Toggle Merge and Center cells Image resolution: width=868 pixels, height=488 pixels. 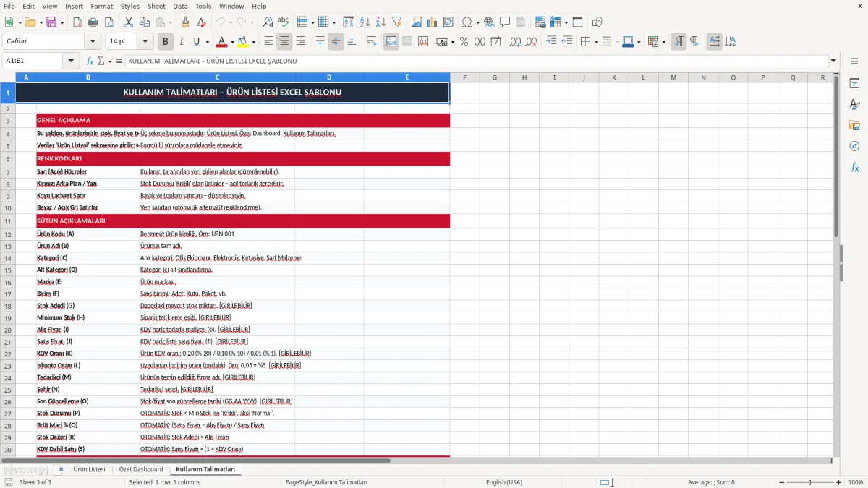[x=391, y=42]
